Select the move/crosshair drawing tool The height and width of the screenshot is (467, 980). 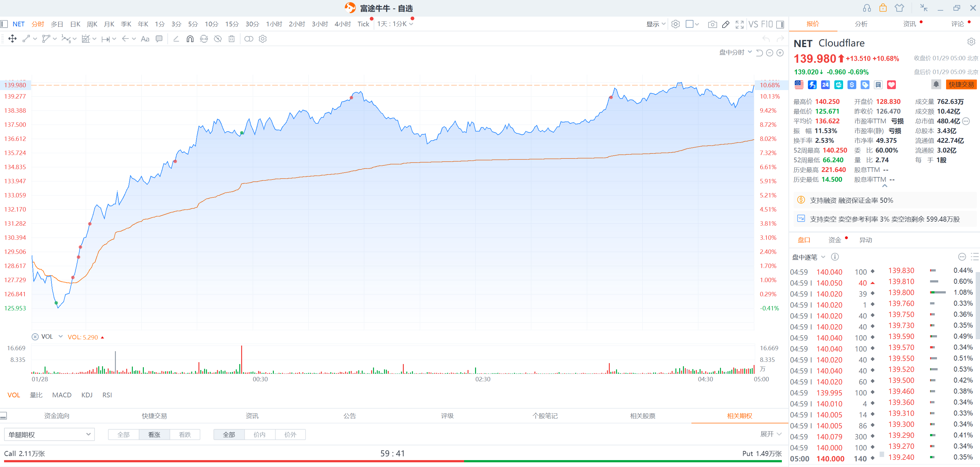[13, 39]
